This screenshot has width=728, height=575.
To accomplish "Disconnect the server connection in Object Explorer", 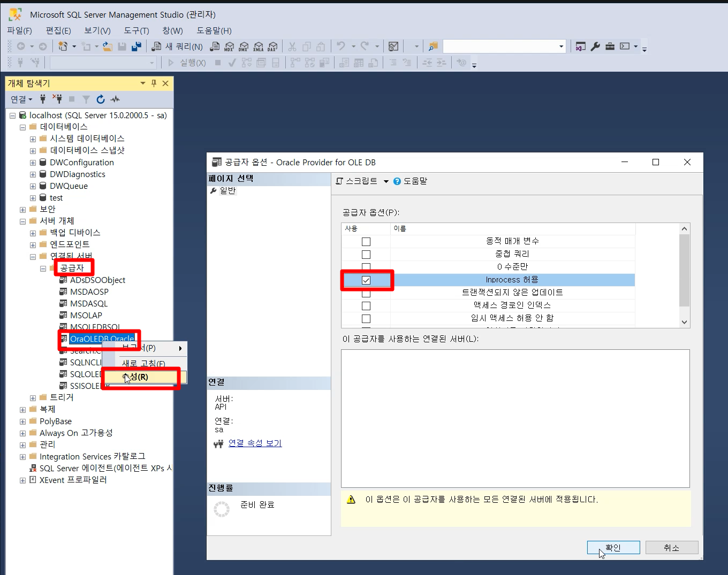I will coord(57,99).
